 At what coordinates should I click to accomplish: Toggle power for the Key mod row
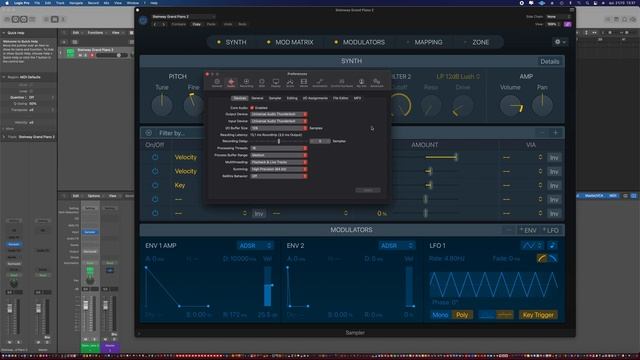[x=155, y=185]
